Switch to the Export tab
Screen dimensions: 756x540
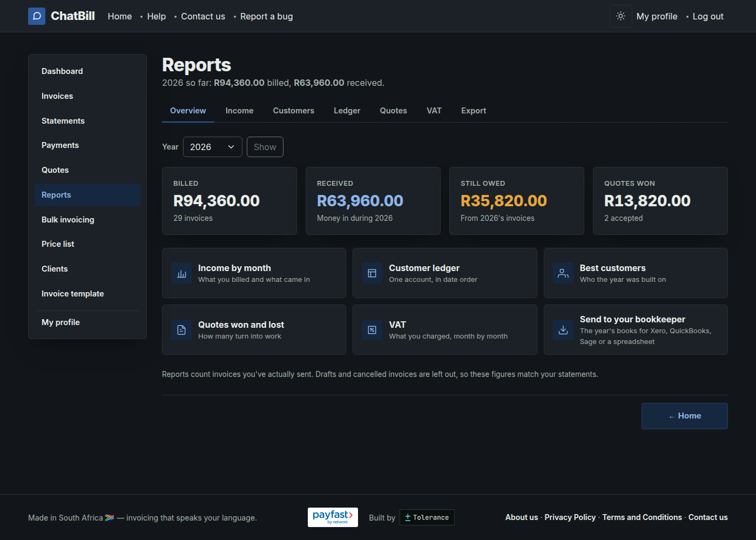[x=474, y=111]
